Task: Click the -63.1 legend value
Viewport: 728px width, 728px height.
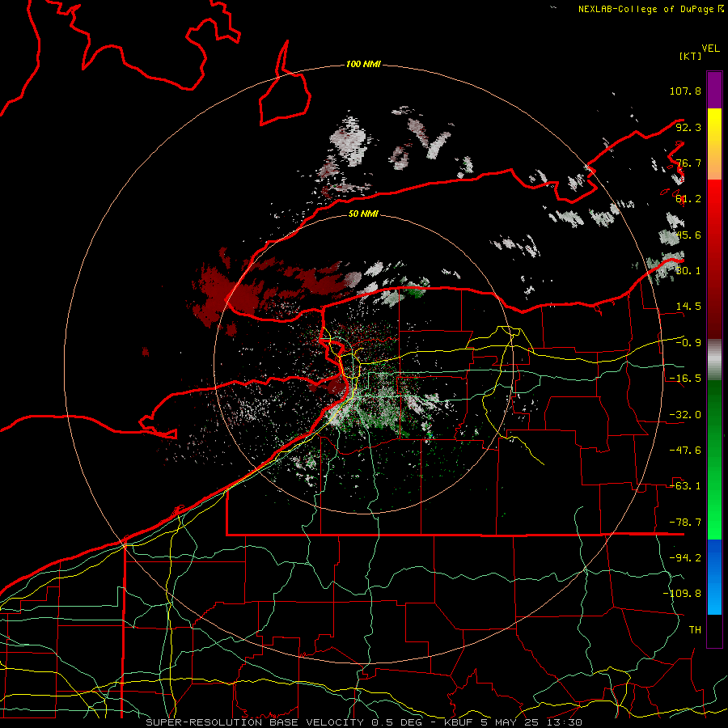Action: [685, 486]
